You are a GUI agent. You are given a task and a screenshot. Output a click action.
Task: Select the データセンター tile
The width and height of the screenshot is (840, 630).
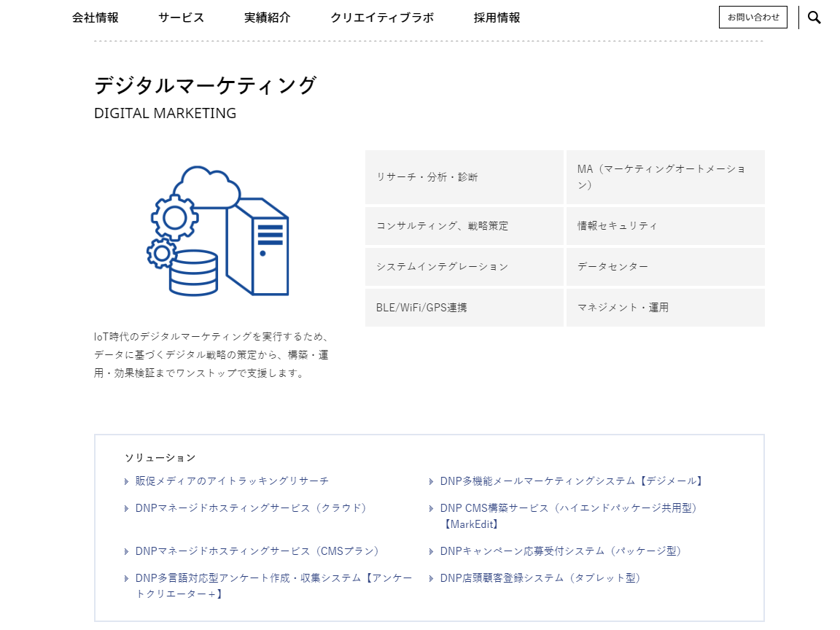[x=665, y=267]
